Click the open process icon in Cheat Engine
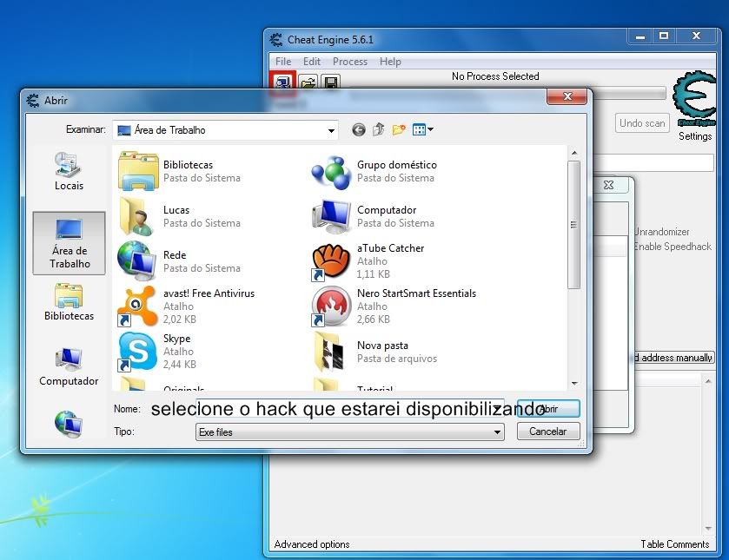The width and height of the screenshot is (729, 560). tap(283, 82)
